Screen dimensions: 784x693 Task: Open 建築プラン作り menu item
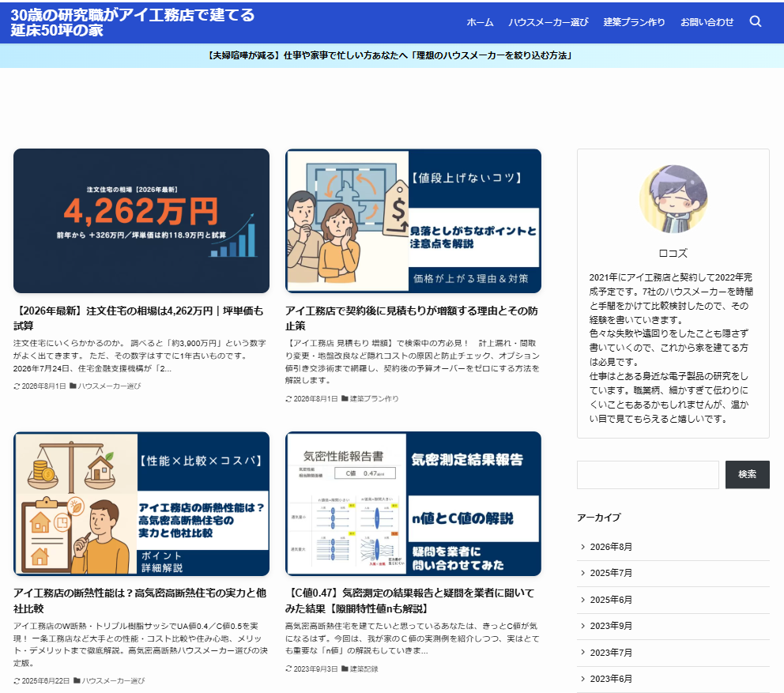(x=634, y=22)
